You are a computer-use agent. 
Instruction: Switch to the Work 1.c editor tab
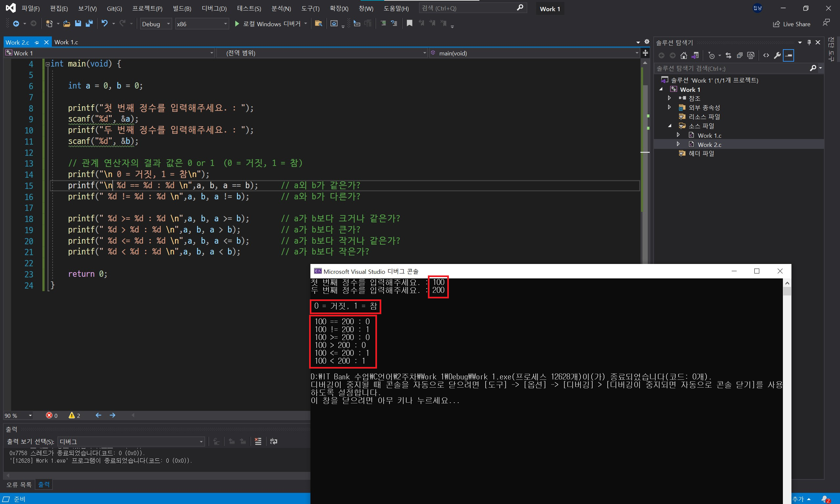[x=66, y=42]
